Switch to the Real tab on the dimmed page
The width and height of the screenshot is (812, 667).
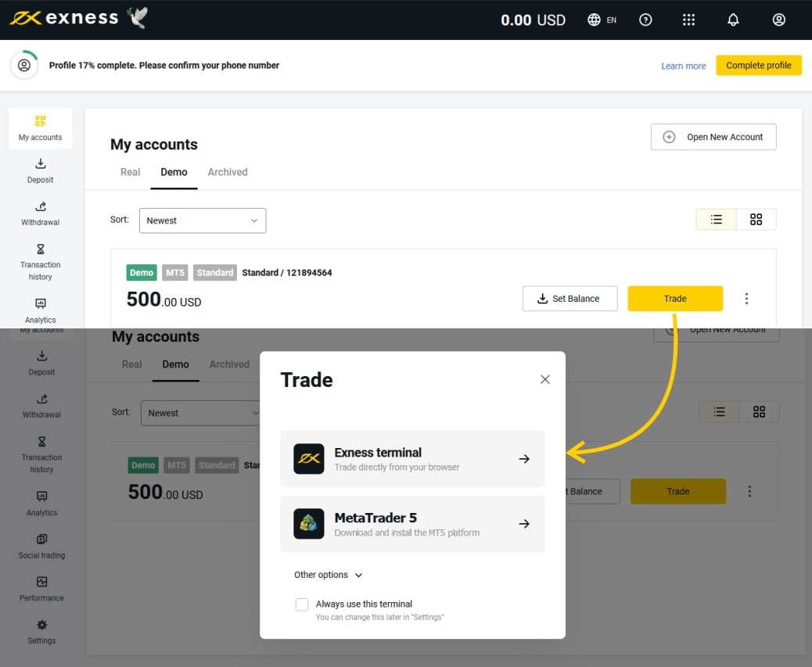click(x=131, y=364)
